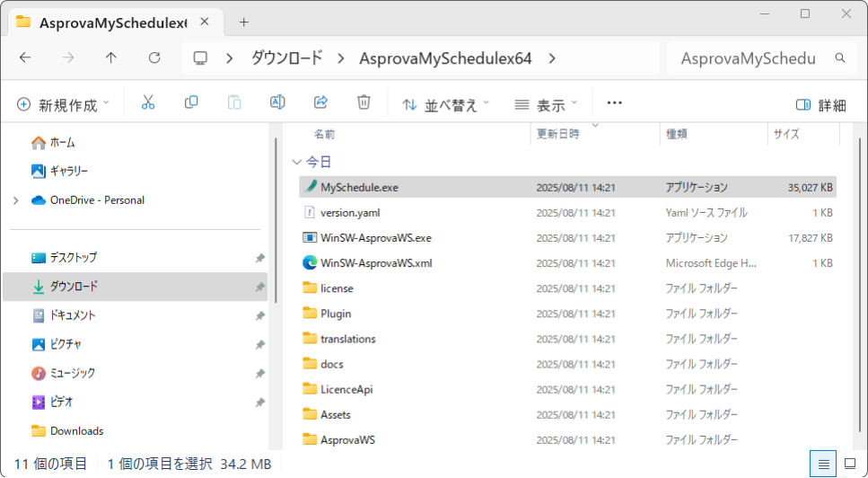Open the 並べ替え sort dropdown
The width and height of the screenshot is (868, 478).
pos(445,105)
